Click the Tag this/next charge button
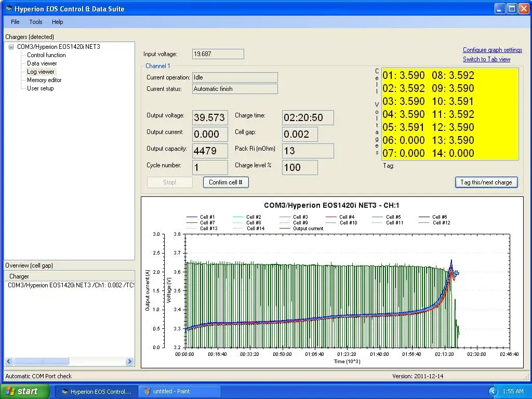Image resolution: width=532 pixels, height=399 pixels. (486, 182)
